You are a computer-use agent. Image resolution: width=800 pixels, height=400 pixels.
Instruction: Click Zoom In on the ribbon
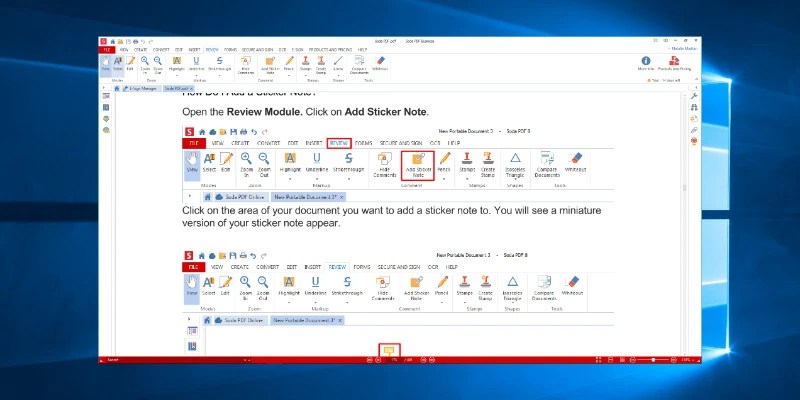145,64
